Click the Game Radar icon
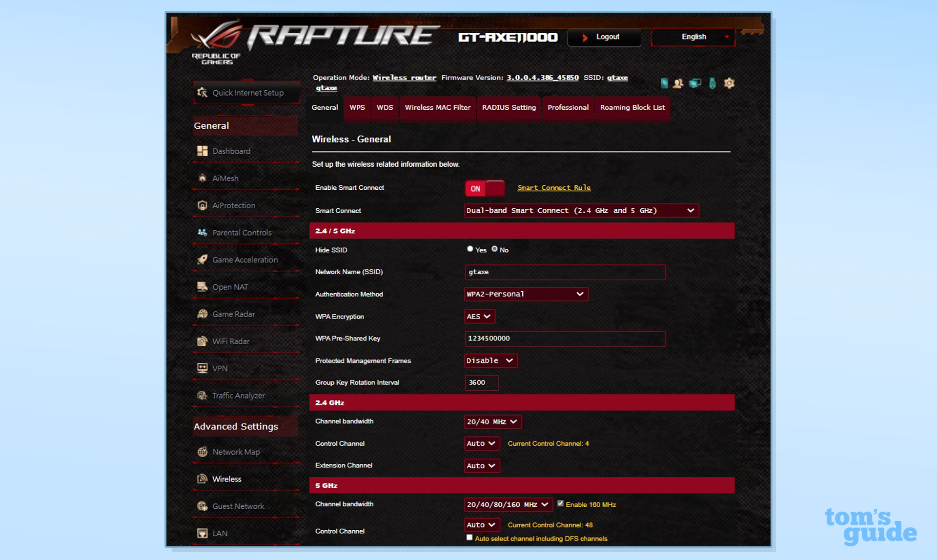Image resolution: width=937 pixels, height=560 pixels. click(x=202, y=314)
